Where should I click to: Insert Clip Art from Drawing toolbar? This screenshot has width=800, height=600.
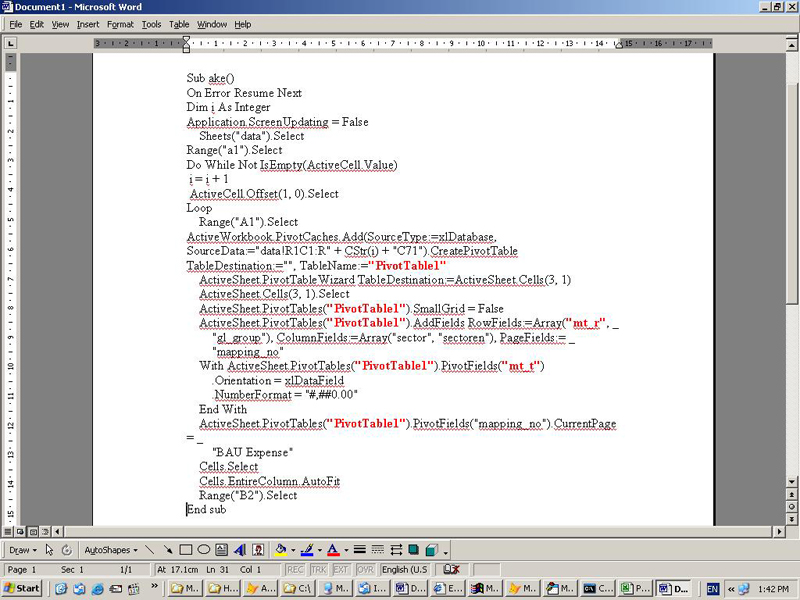[x=257, y=550]
